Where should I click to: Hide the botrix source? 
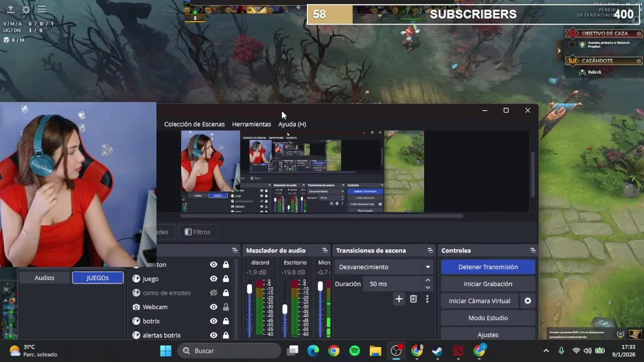(x=214, y=321)
